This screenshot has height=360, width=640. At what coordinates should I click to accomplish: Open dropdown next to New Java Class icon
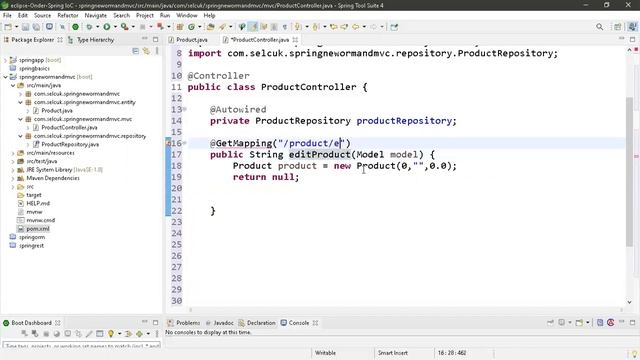(200, 27)
